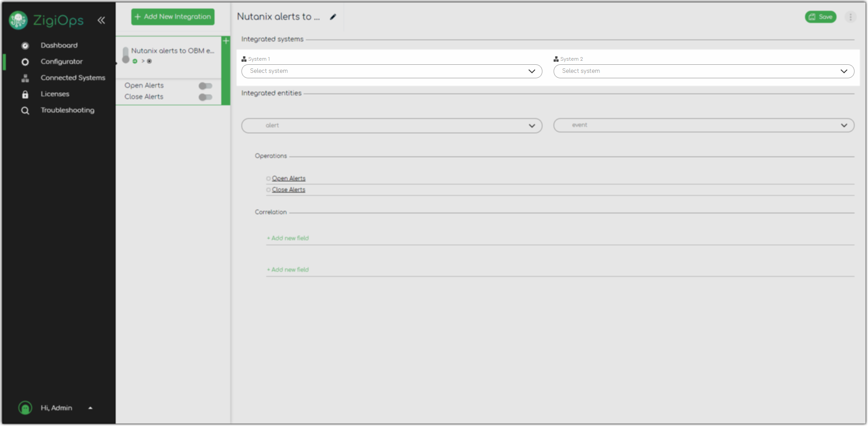
Task: Click first Add new field link
Action: click(288, 238)
